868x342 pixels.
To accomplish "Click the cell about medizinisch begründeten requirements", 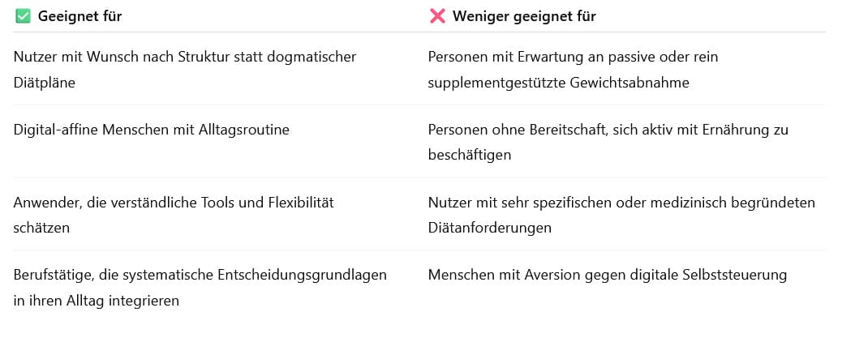I will click(621, 215).
